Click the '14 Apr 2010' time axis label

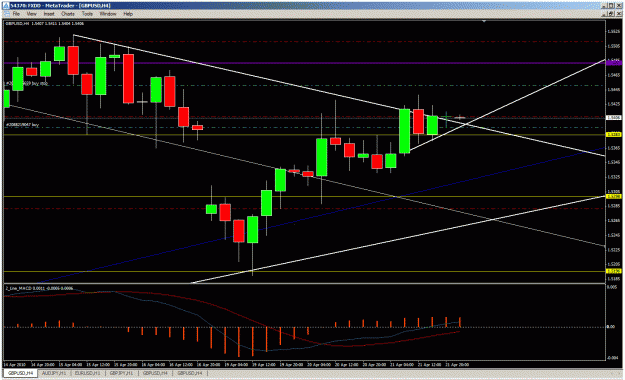click(14, 364)
